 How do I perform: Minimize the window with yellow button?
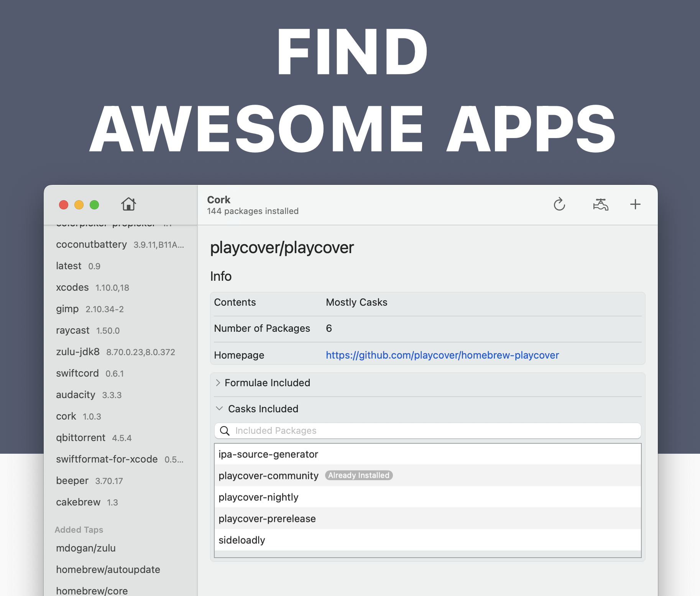[79, 205]
